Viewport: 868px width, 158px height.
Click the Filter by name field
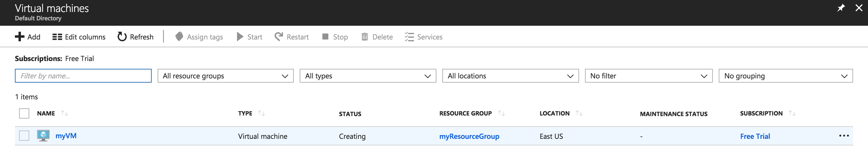[83, 76]
